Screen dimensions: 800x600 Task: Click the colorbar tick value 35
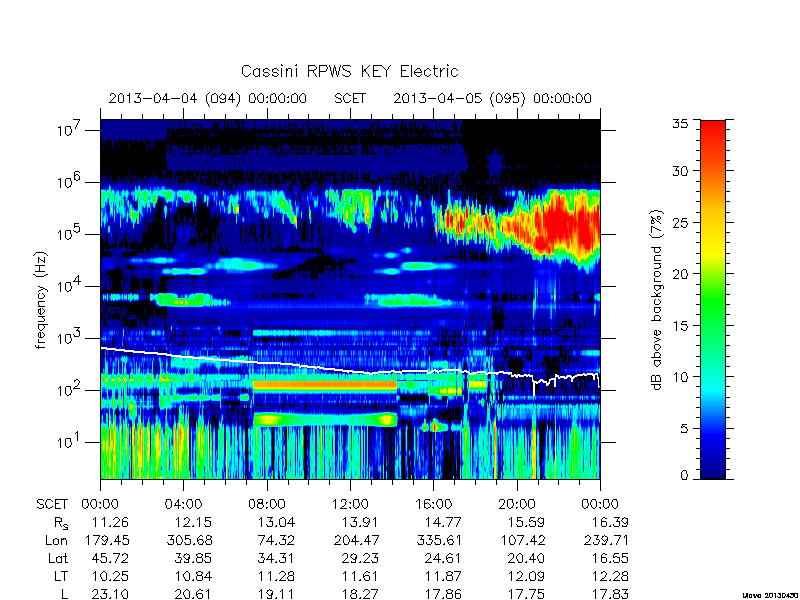click(x=680, y=124)
